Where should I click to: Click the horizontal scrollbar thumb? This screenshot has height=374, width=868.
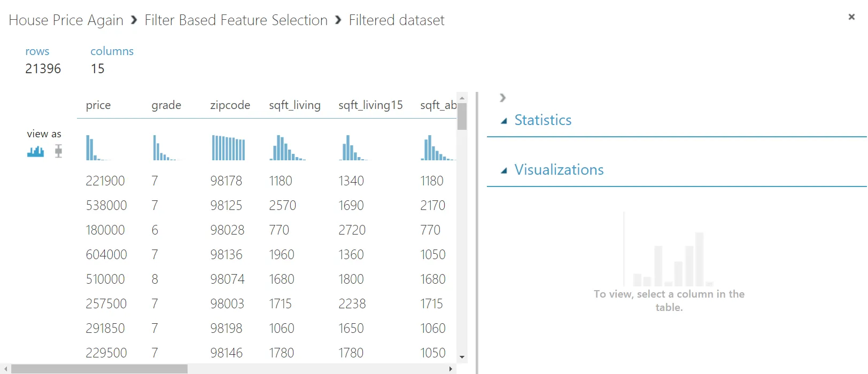coord(99,369)
